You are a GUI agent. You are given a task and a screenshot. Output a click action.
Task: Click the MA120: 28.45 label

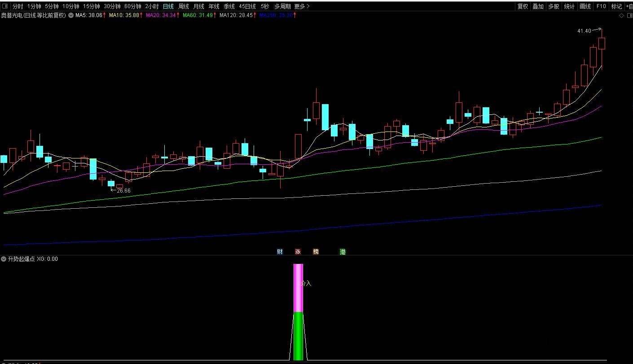coord(236,15)
